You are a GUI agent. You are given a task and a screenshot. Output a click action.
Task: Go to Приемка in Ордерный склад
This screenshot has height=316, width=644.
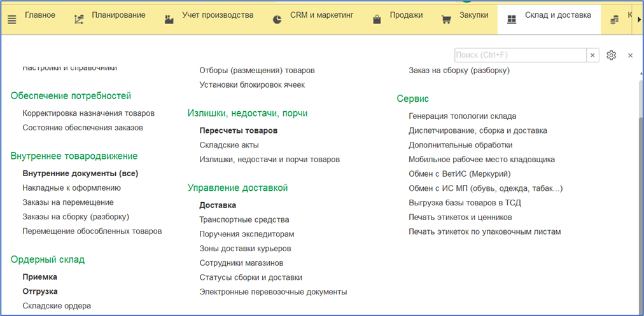pos(39,277)
